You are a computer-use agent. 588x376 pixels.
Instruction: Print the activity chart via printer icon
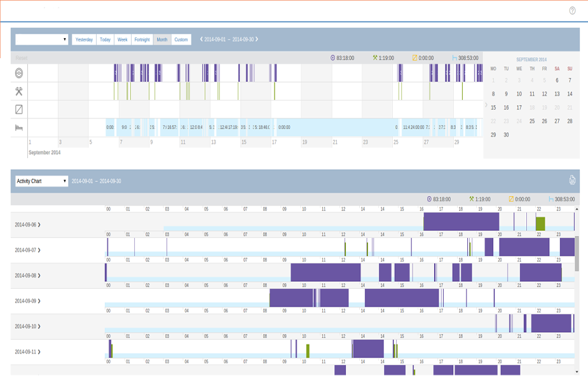tap(572, 181)
